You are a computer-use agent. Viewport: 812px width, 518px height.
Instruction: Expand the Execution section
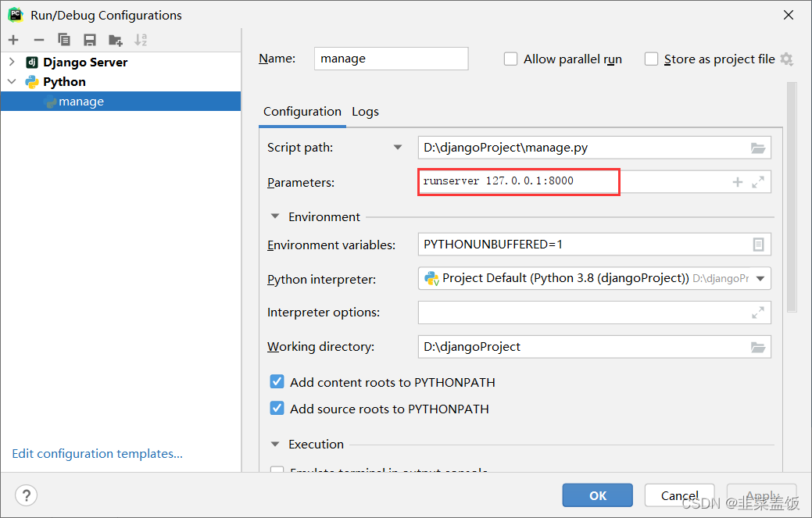pyautogui.click(x=274, y=444)
